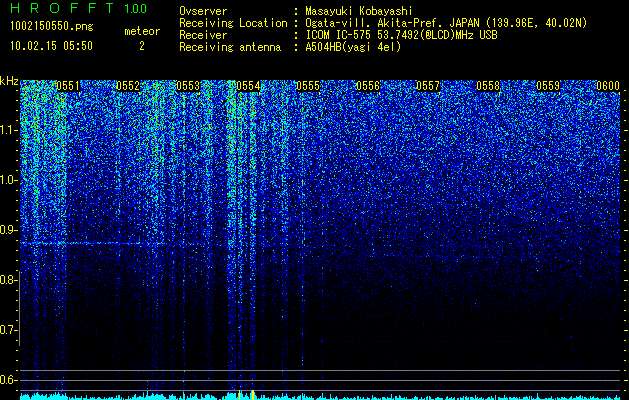This screenshot has width=629, height=400.
Task: Click the meteor count value 2
Action: [x=142, y=46]
